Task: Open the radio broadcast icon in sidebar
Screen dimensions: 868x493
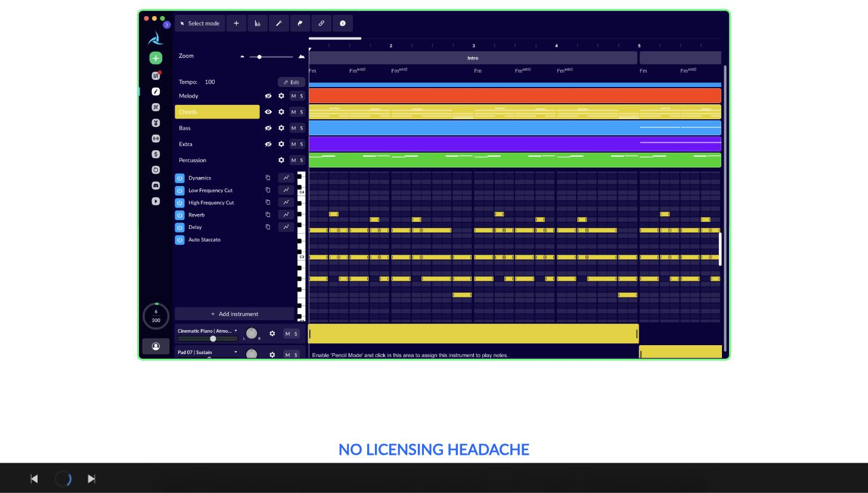Action: 156,138
